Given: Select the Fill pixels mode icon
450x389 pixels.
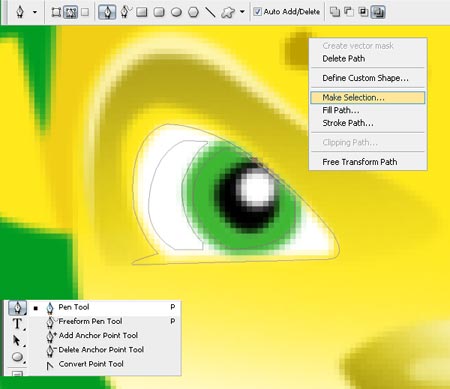Looking at the screenshot, I should [85, 12].
